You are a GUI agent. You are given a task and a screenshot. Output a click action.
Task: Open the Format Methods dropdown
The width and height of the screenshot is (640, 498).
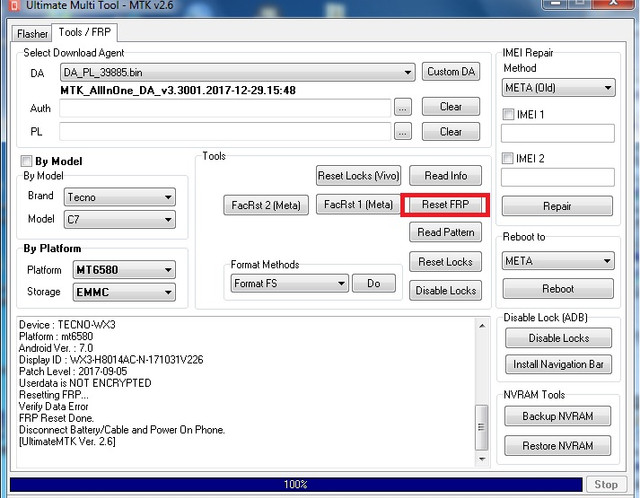(x=289, y=283)
